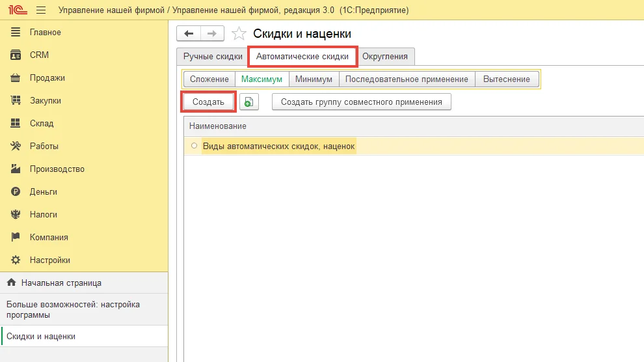The width and height of the screenshot is (644, 362).
Task: Click the Создать button
Action: [208, 102]
